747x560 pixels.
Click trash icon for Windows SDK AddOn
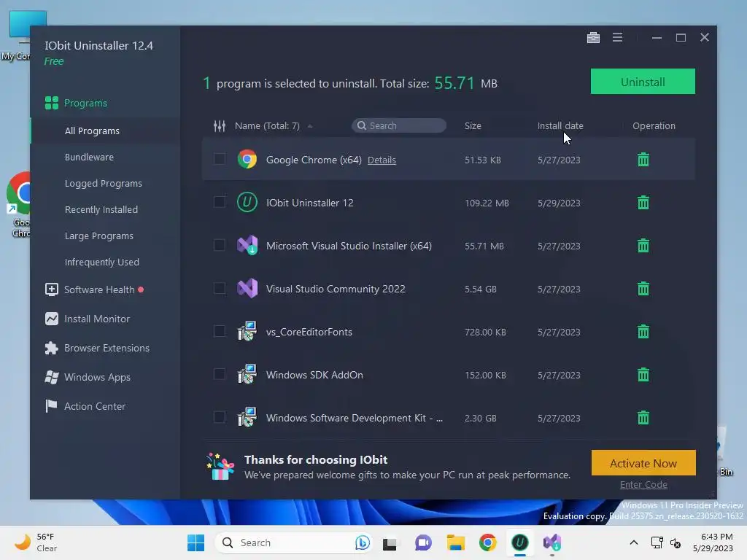(x=643, y=375)
